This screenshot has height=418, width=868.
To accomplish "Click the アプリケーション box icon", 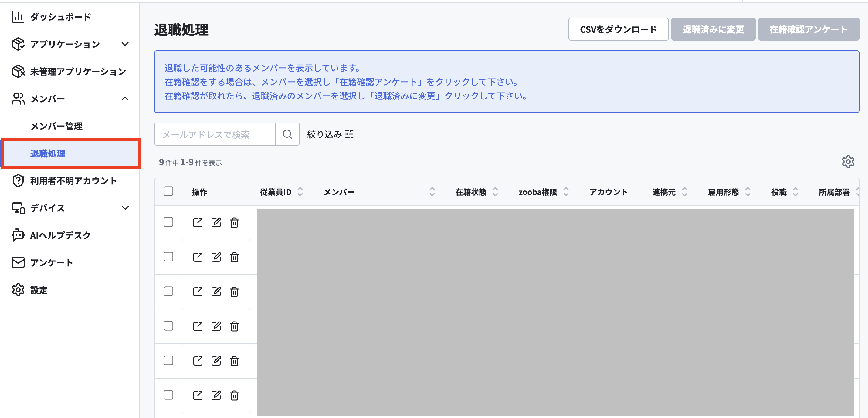I will [x=18, y=44].
